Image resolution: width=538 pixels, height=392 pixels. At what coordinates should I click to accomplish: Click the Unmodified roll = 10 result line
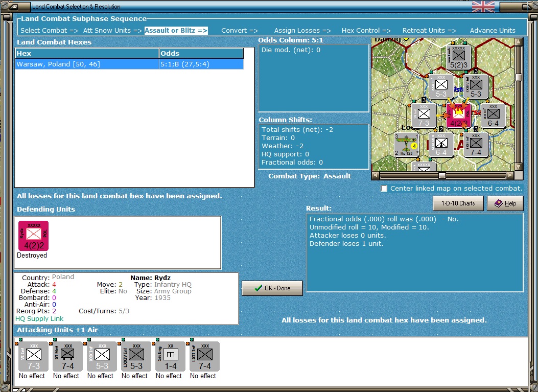pyautogui.click(x=369, y=227)
